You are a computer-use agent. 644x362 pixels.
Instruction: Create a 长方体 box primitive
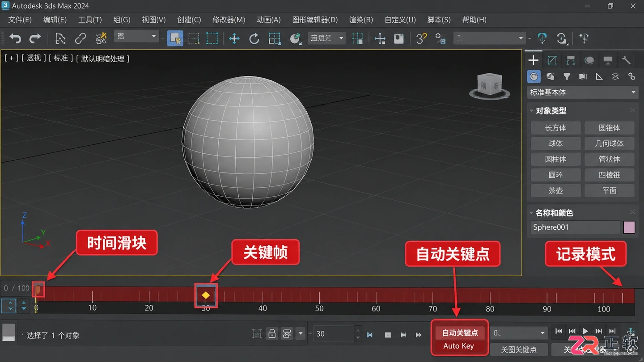pos(556,128)
